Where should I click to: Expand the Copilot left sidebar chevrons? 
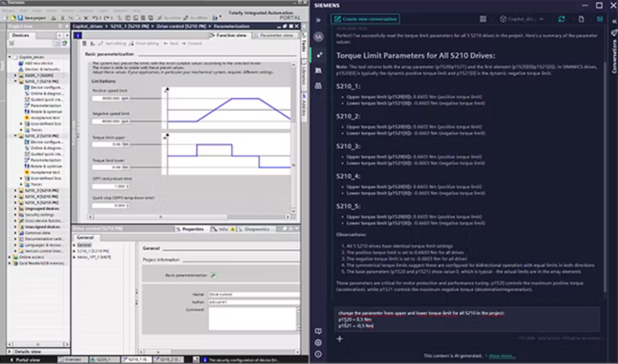click(x=318, y=19)
